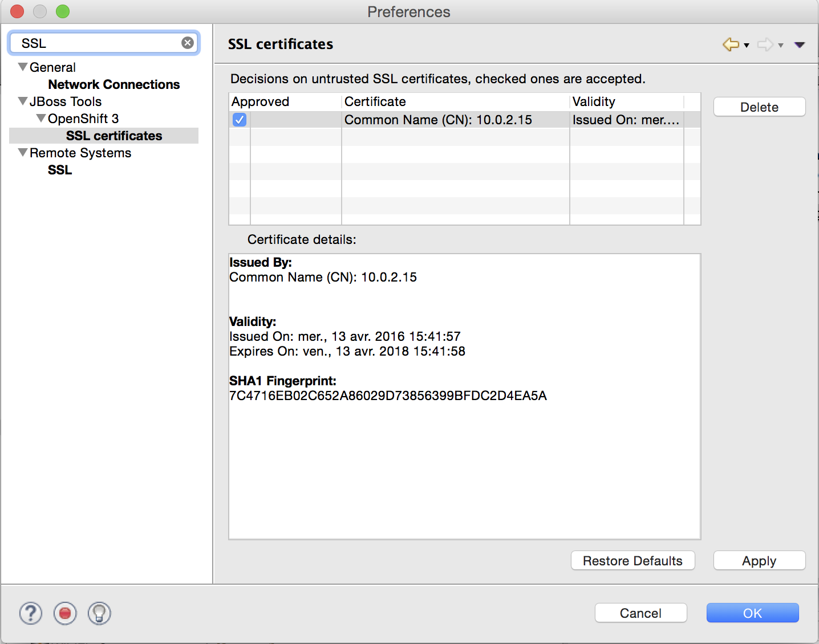
Task: Select Network Connections preference page
Action: (x=114, y=84)
